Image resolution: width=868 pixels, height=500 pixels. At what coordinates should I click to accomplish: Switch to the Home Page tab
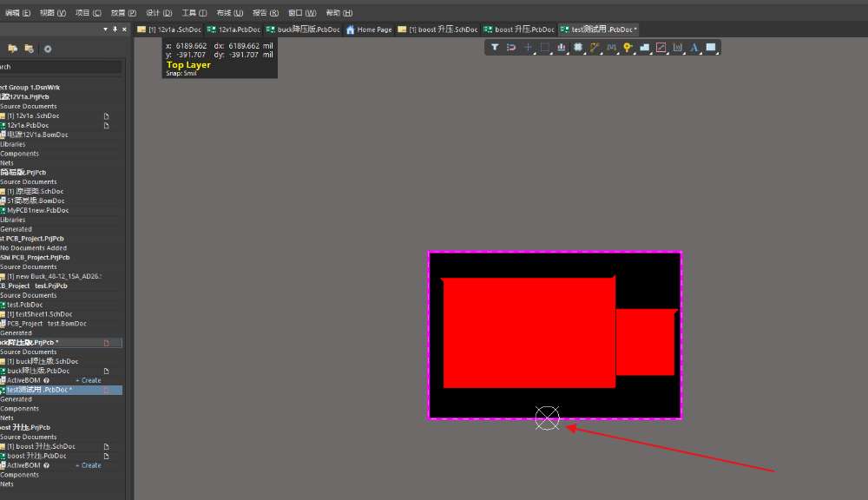[x=369, y=30]
